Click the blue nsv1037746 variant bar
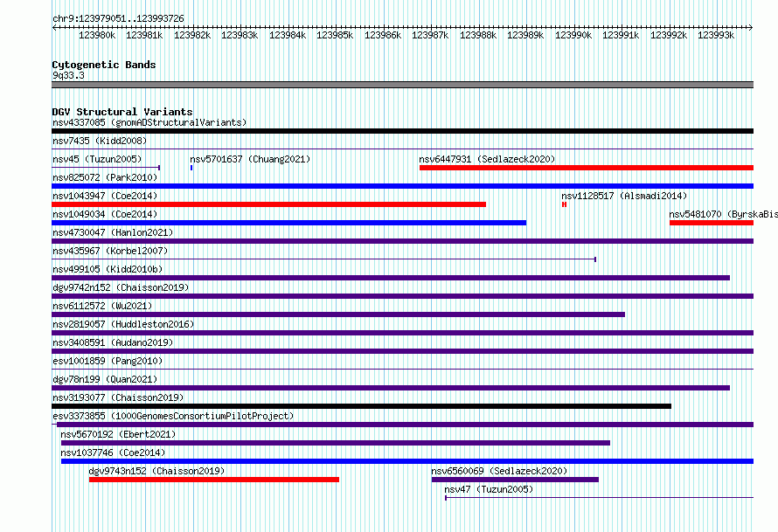This screenshot has width=778, height=532. (407, 461)
